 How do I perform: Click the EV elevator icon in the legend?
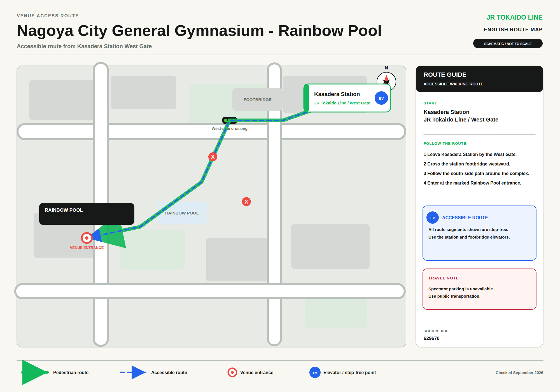point(315,373)
